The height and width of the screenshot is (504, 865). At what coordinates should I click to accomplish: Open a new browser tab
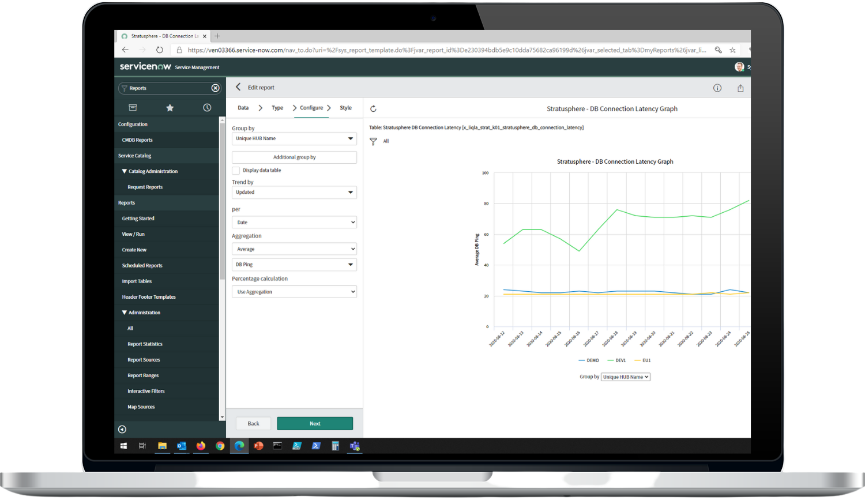click(217, 36)
